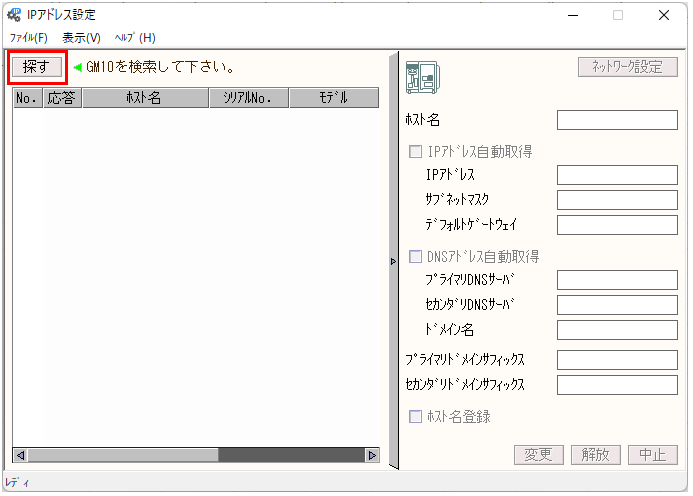Toggle DNSアドレス自動取得 checkbox
The image size is (693, 496).
[x=415, y=256]
